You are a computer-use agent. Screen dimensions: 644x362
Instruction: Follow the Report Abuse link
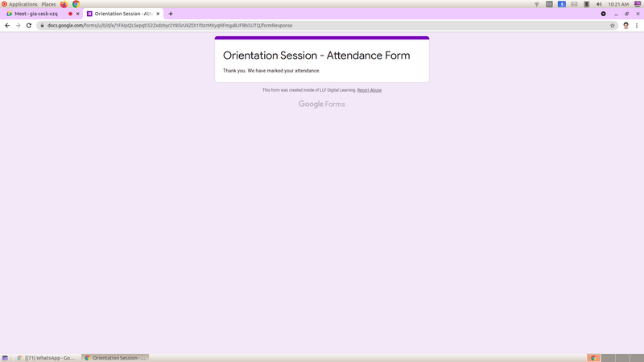pyautogui.click(x=369, y=90)
